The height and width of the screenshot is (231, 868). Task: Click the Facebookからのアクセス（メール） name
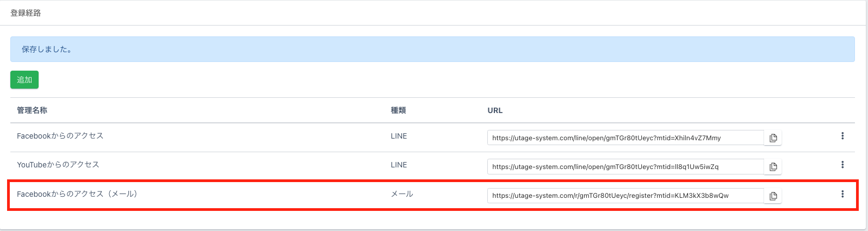click(x=77, y=194)
